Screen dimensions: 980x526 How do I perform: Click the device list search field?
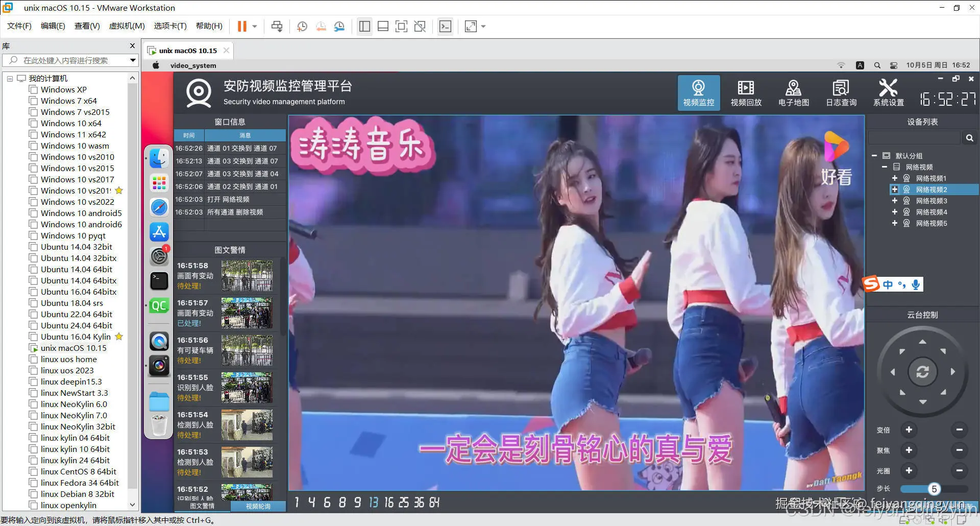click(x=915, y=138)
